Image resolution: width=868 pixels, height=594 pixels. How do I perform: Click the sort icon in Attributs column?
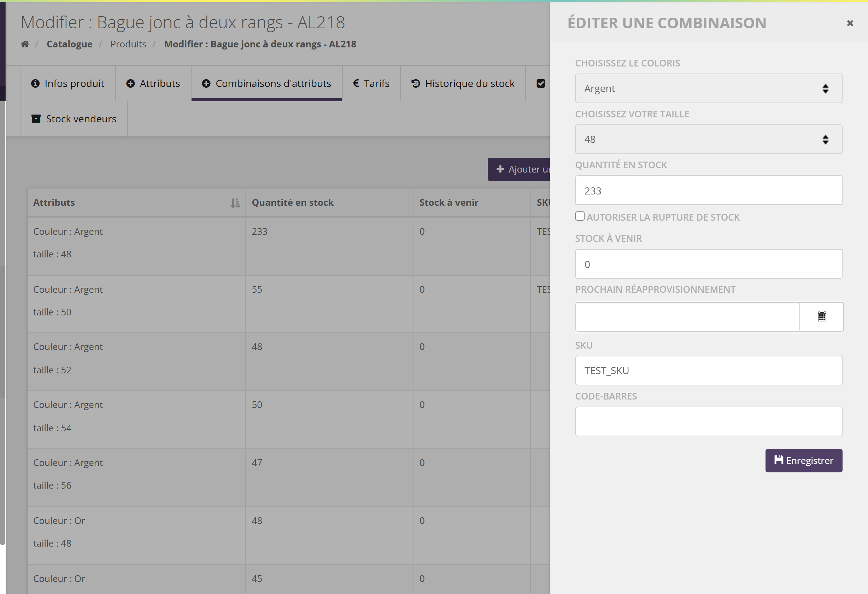coord(235,203)
